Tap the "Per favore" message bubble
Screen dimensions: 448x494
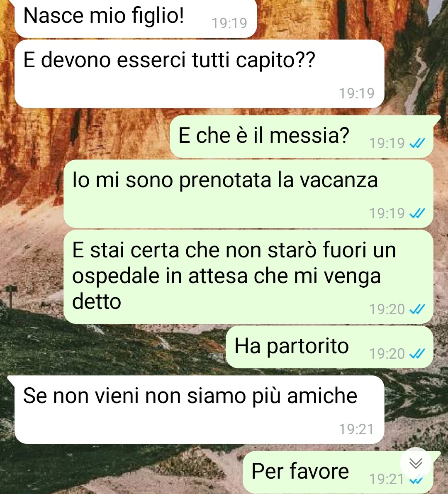coord(338,472)
